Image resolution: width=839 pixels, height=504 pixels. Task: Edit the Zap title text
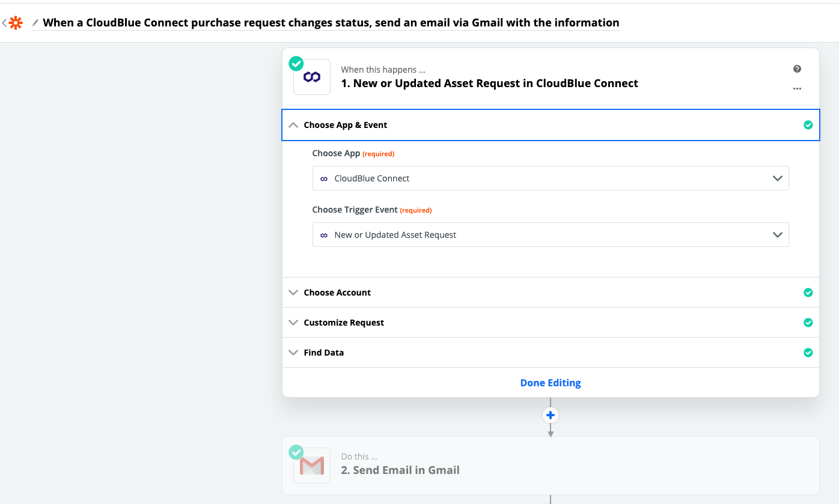331,23
